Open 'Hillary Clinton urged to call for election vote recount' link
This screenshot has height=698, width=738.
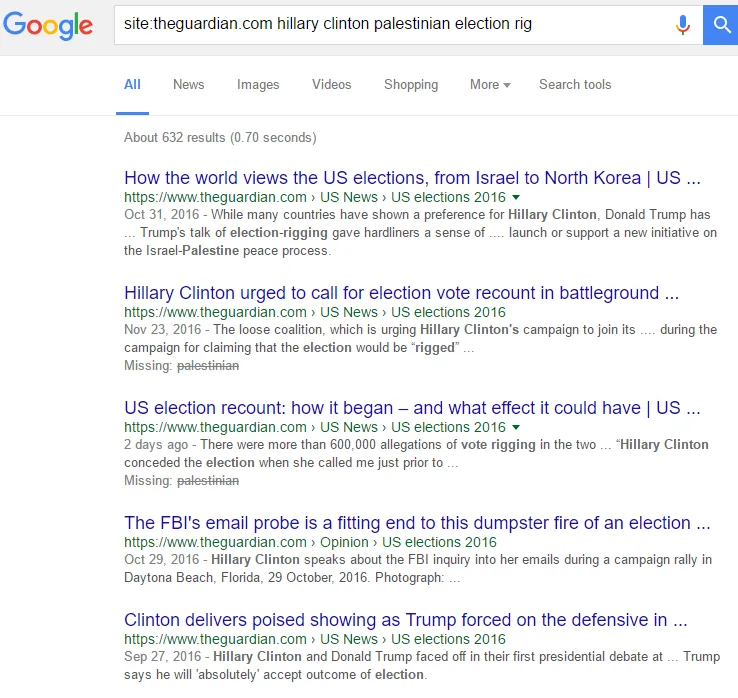coord(401,293)
